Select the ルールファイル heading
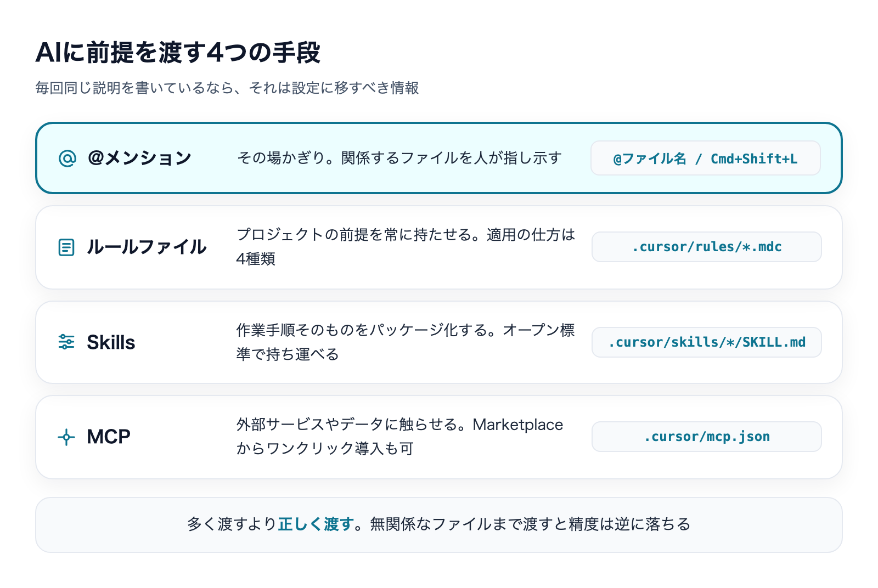This screenshot has width=878, height=588. click(x=147, y=247)
